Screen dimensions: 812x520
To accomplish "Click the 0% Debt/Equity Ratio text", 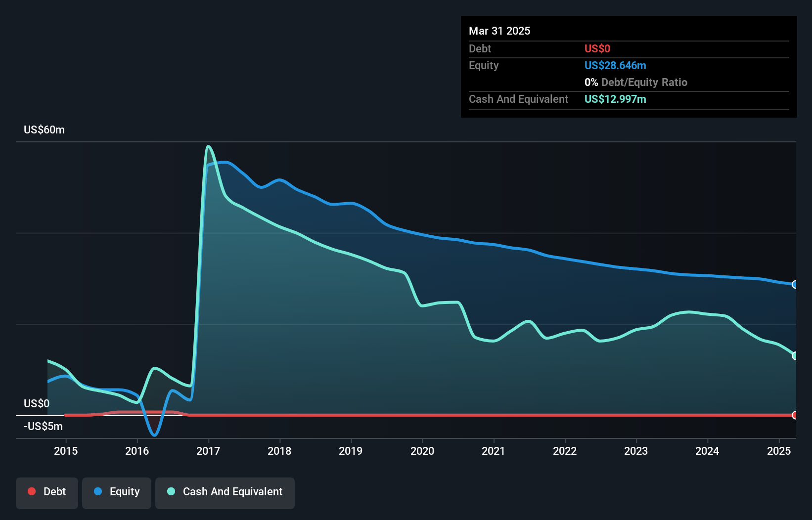I will point(636,83).
